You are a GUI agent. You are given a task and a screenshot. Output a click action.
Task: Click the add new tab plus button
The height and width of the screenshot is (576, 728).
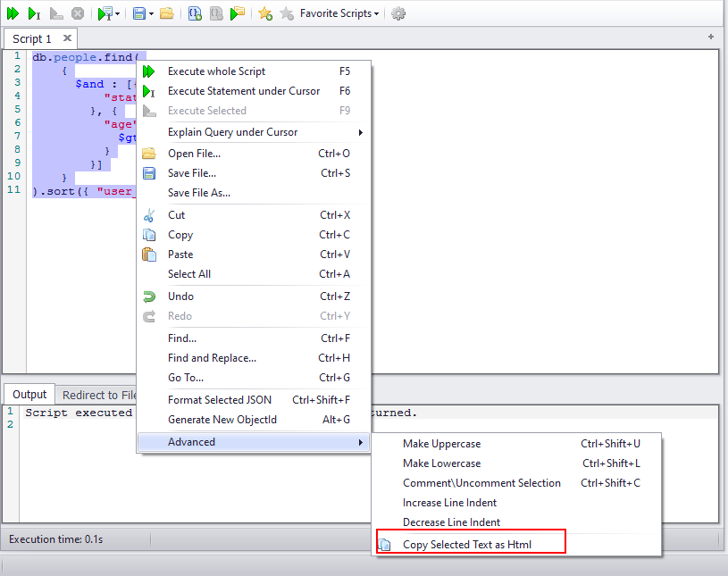point(711,38)
